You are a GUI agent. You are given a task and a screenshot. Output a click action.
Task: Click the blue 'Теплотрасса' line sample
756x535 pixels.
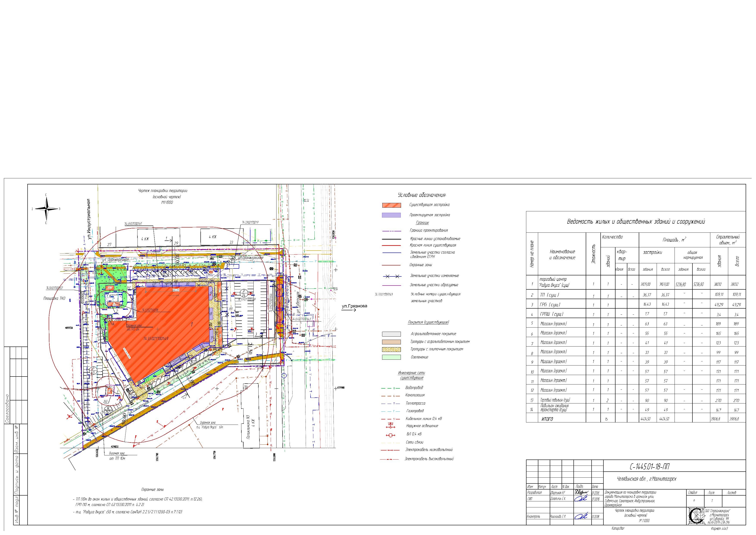click(x=391, y=404)
